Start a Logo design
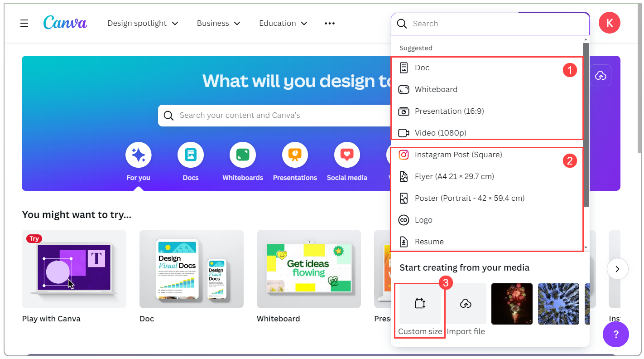The height and width of the screenshot is (359, 644). tap(423, 219)
